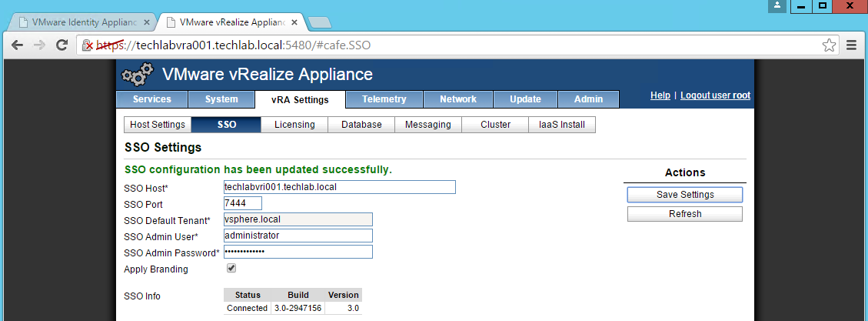Click the SSO Port field
Screen dimensions: 868x321
pyautogui.click(x=242, y=203)
